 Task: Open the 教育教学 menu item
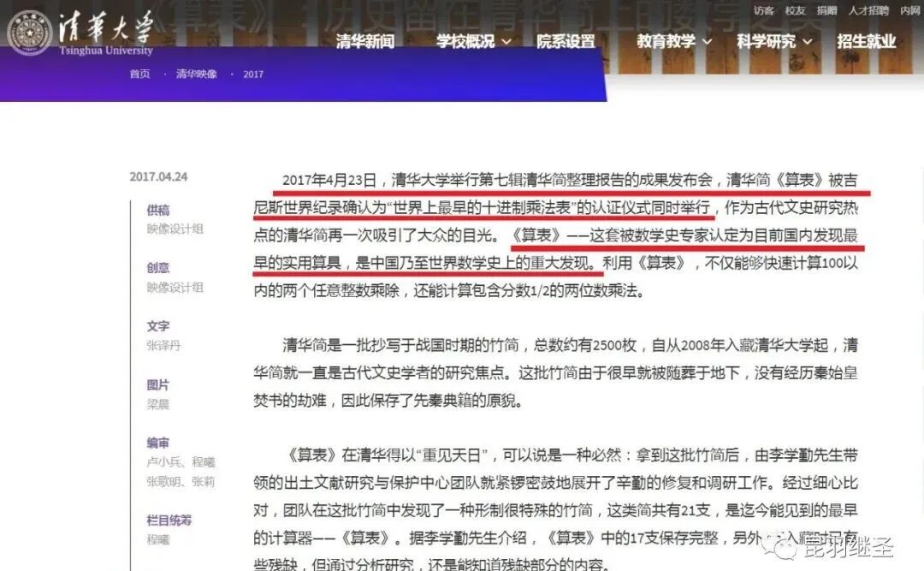click(666, 41)
